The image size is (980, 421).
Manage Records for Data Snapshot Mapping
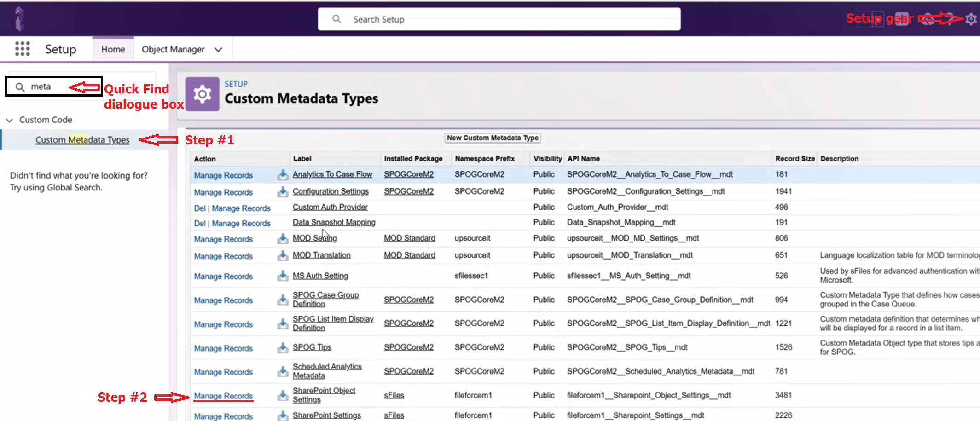(241, 224)
